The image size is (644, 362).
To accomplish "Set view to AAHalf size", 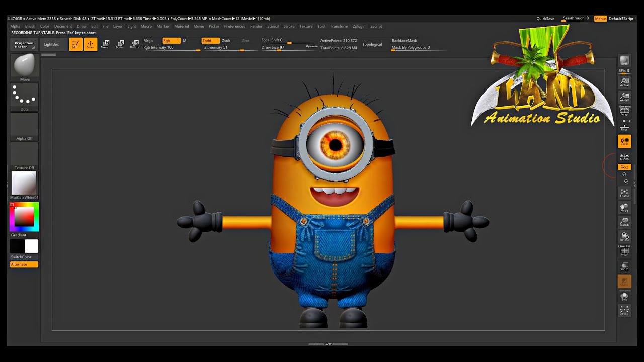I will coord(624,97).
